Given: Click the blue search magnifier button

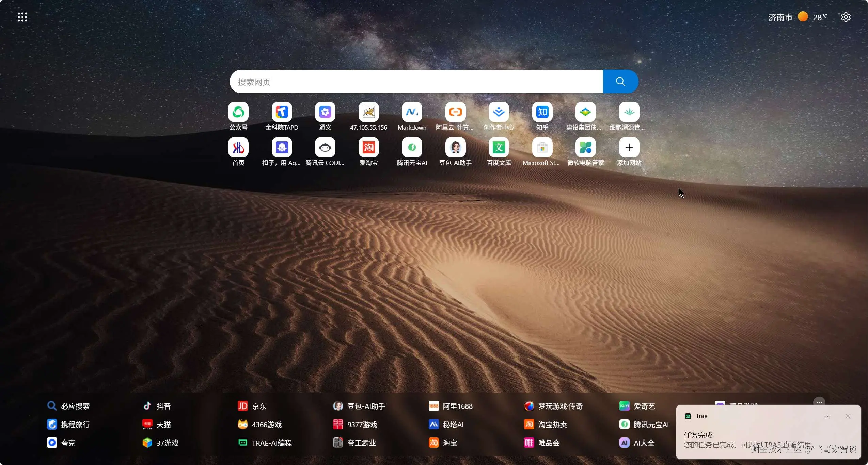Looking at the screenshot, I should click(620, 82).
